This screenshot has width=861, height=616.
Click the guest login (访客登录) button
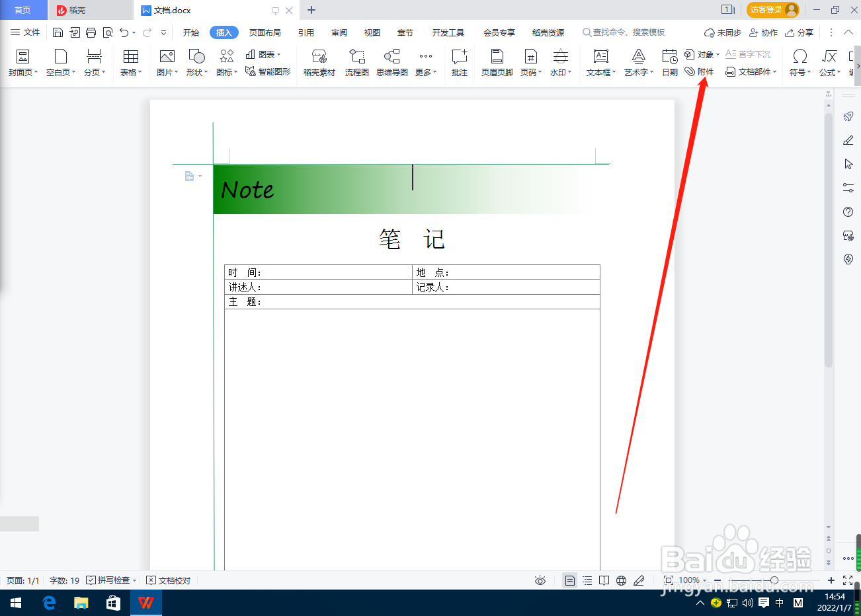click(x=773, y=10)
